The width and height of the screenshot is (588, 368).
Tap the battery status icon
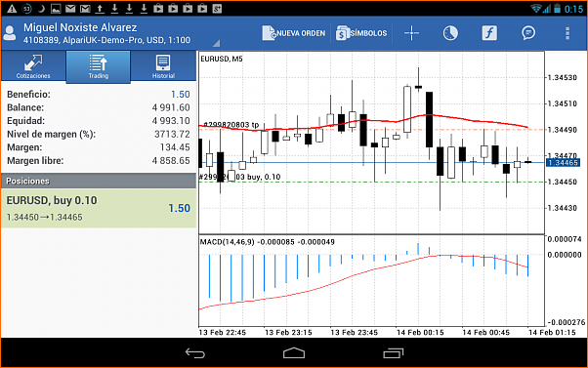pos(558,8)
